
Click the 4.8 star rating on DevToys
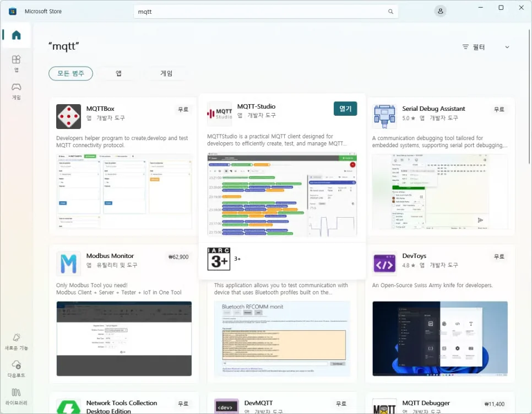(x=409, y=265)
